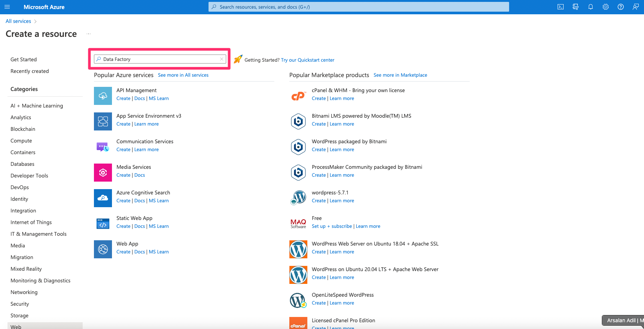This screenshot has height=329, width=644.
Task: Click the rocket Getting Started icon
Action: (238, 59)
